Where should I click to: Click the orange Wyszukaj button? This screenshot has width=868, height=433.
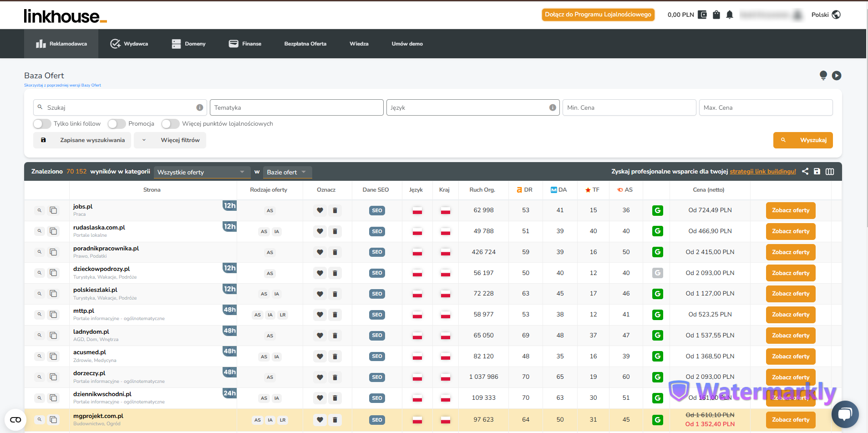(x=803, y=140)
